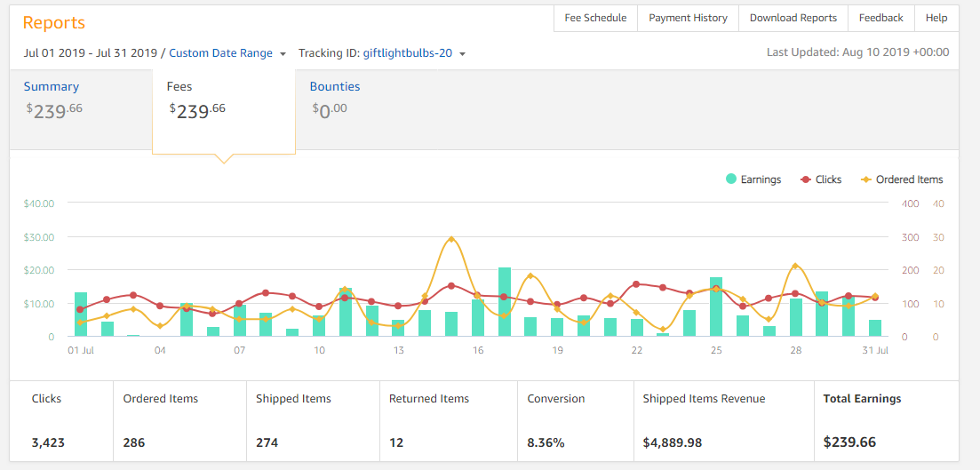Click the peak Ordered Items point at July 15
The height and width of the screenshot is (470, 980).
coord(451,239)
